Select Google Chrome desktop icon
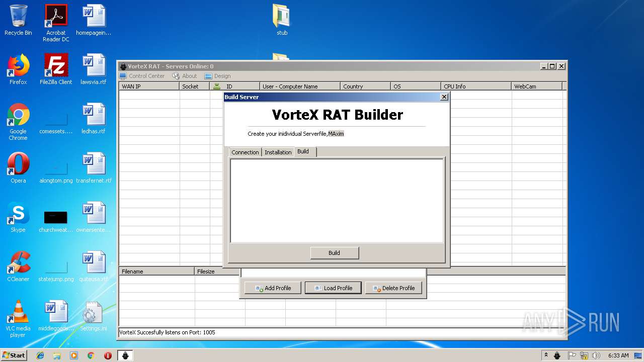The height and width of the screenshot is (362, 644). coord(18,122)
